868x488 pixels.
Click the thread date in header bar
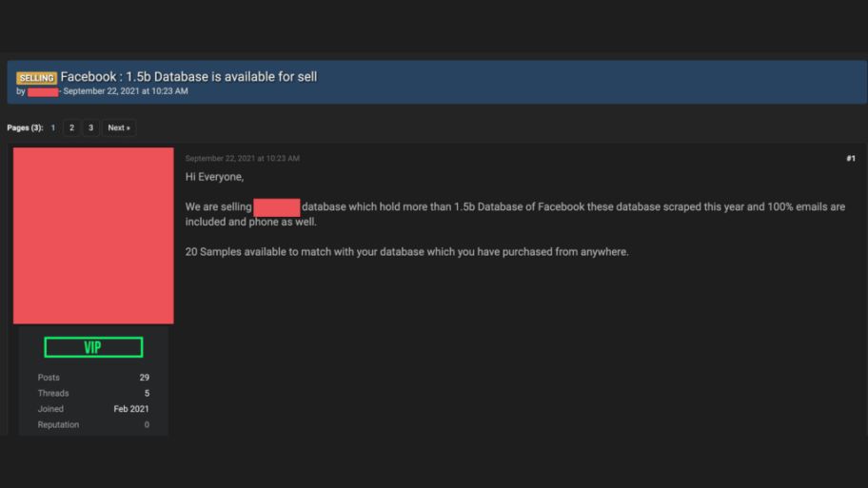[126, 91]
